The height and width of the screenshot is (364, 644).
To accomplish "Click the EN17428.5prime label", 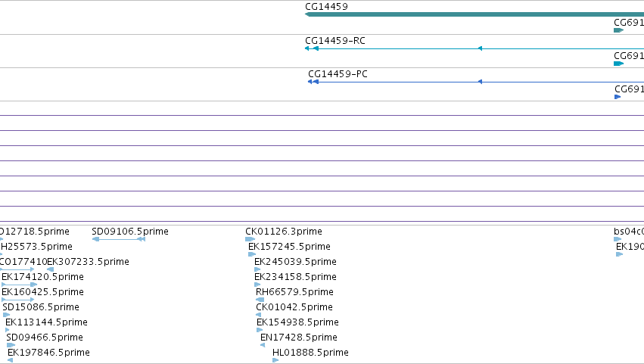I will click(299, 338).
